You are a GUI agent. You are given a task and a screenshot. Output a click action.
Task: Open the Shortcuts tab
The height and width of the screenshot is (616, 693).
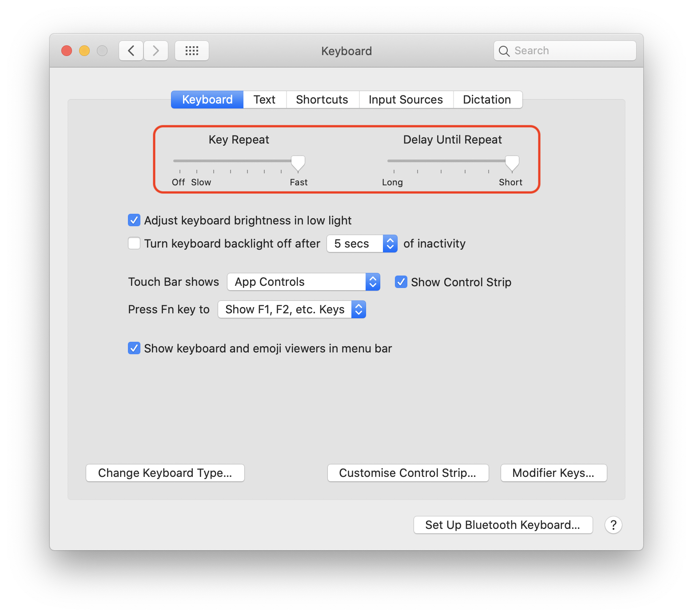click(323, 100)
